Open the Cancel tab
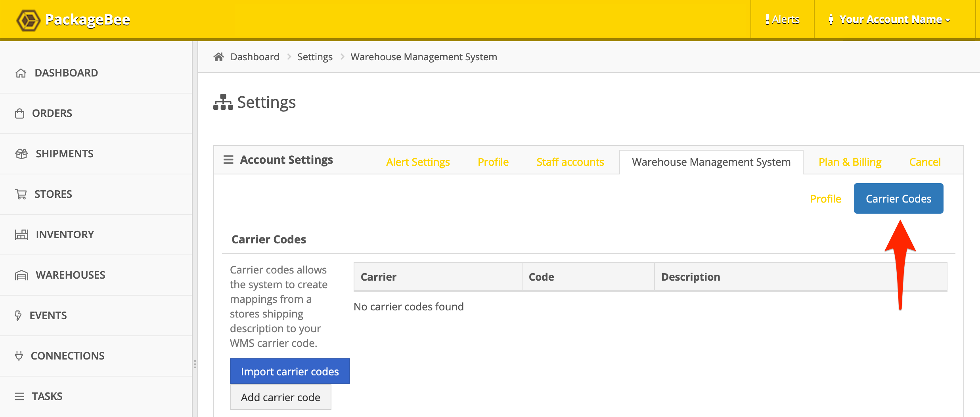Viewport: 980px width, 417px height. coord(925,162)
